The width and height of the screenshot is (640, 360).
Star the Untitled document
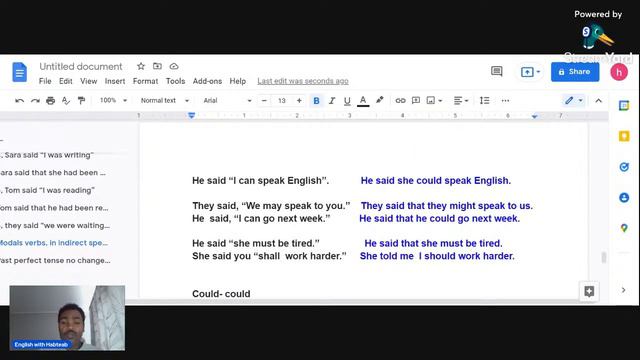[x=141, y=66]
